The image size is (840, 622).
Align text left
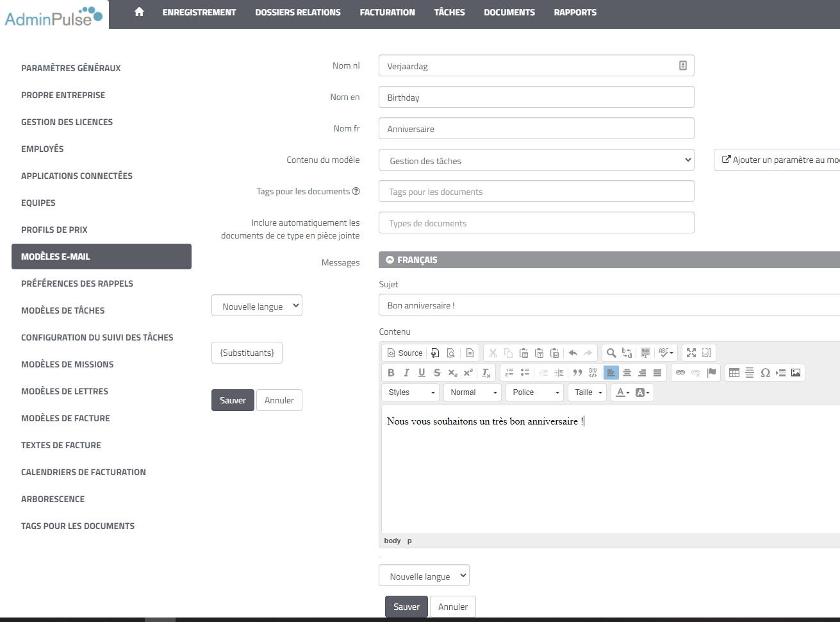(x=611, y=373)
